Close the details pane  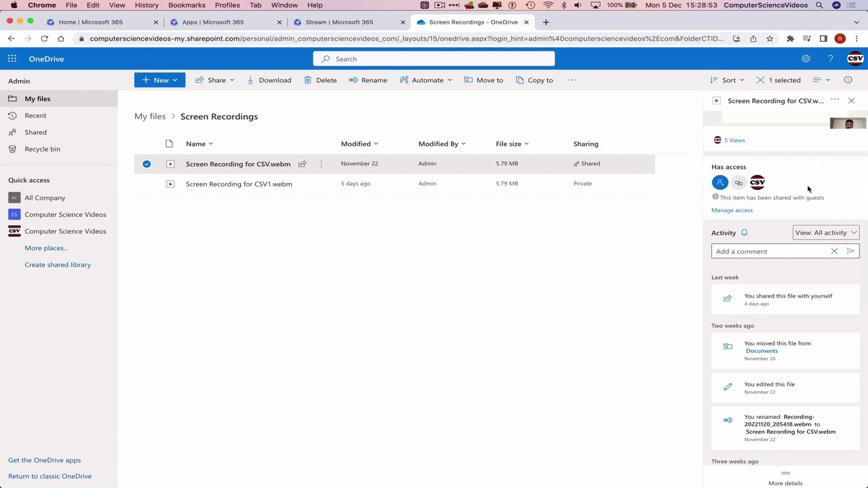tap(851, 100)
